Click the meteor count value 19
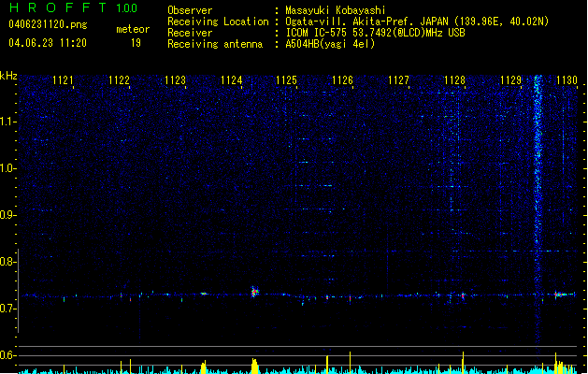The width and height of the screenshot is (588, 374). 136,43
